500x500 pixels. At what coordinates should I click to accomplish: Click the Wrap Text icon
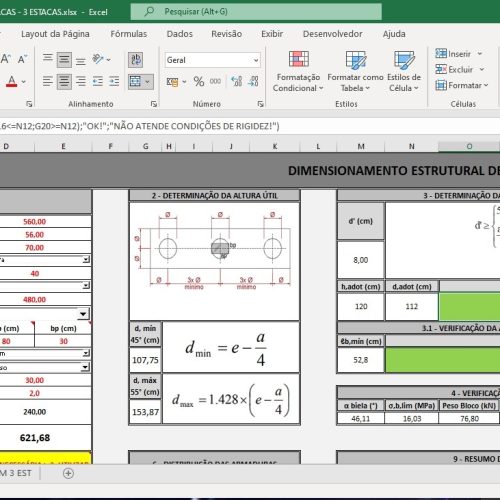point(135,60)
